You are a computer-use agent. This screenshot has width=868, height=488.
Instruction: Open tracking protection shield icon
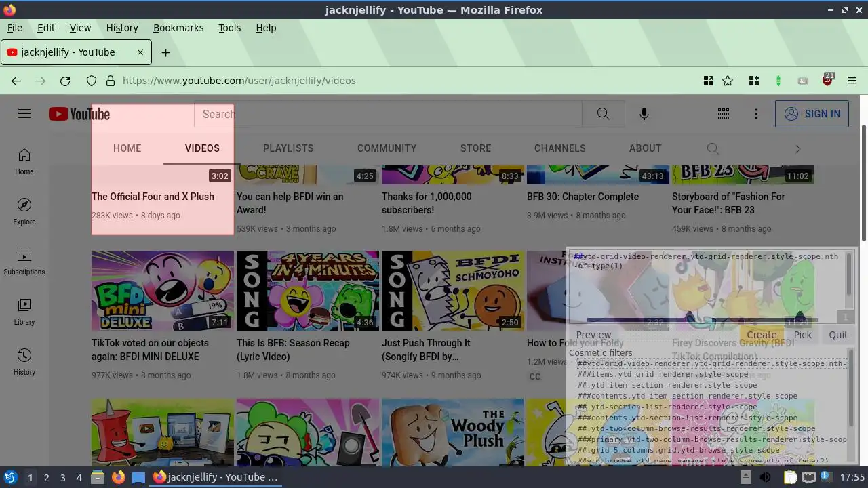pos(92,81)
